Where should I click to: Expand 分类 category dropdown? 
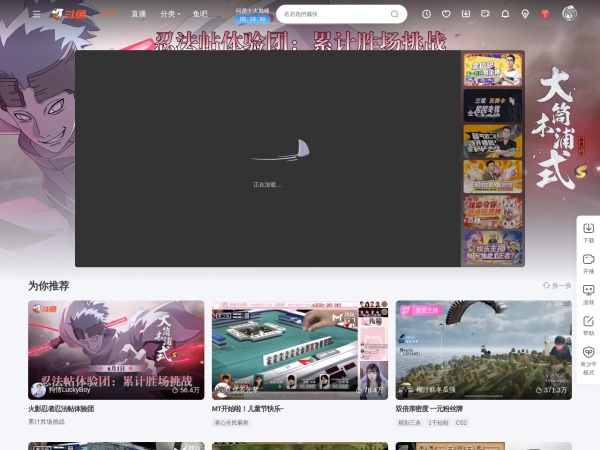click(x=170, y=14)
